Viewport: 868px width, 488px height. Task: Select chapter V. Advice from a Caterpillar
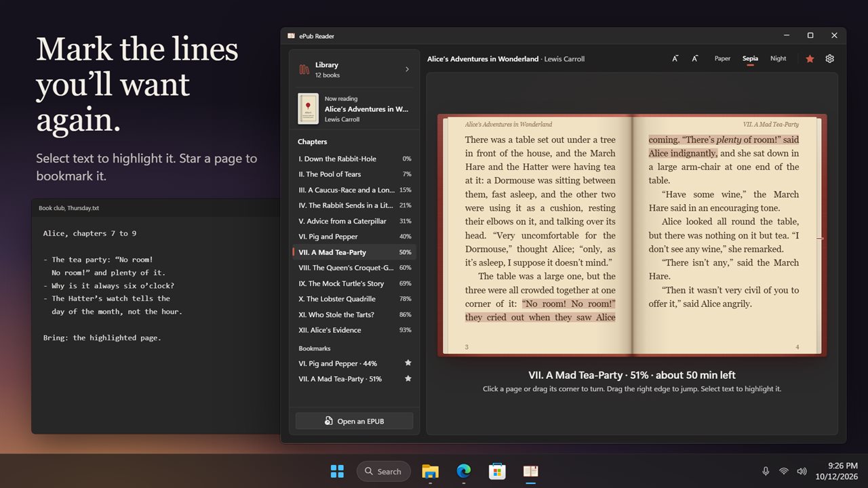(x=355, y=221)
